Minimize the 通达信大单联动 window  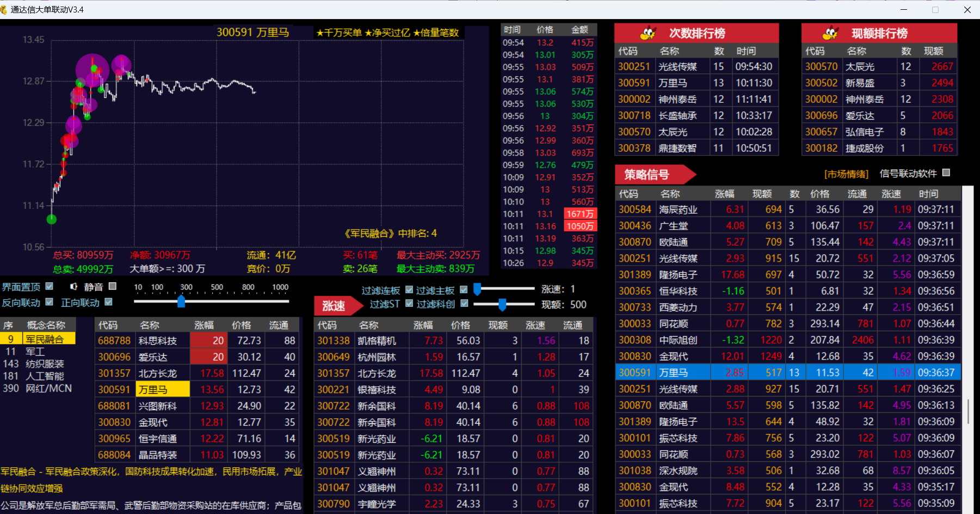(904, 10)
